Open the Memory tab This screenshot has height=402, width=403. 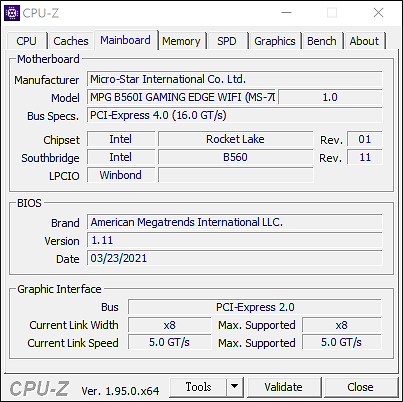click(x=181, y=41)
